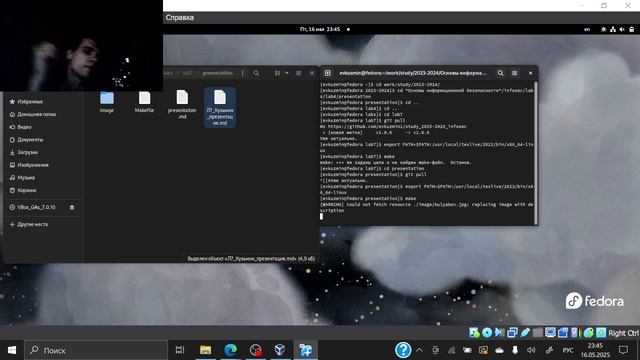Click VirtualBox shared folders indicator
The height and width of the screenshot is (360, 640).
point(538,333)
